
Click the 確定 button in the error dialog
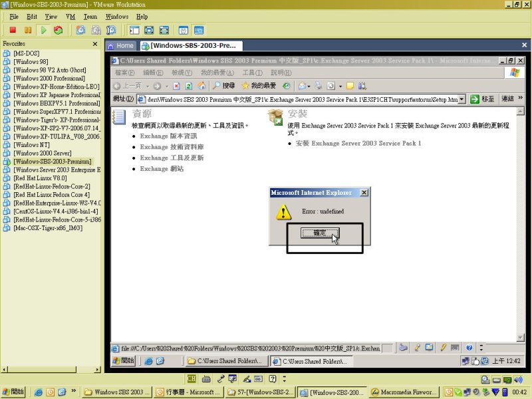tap(320, 233)
